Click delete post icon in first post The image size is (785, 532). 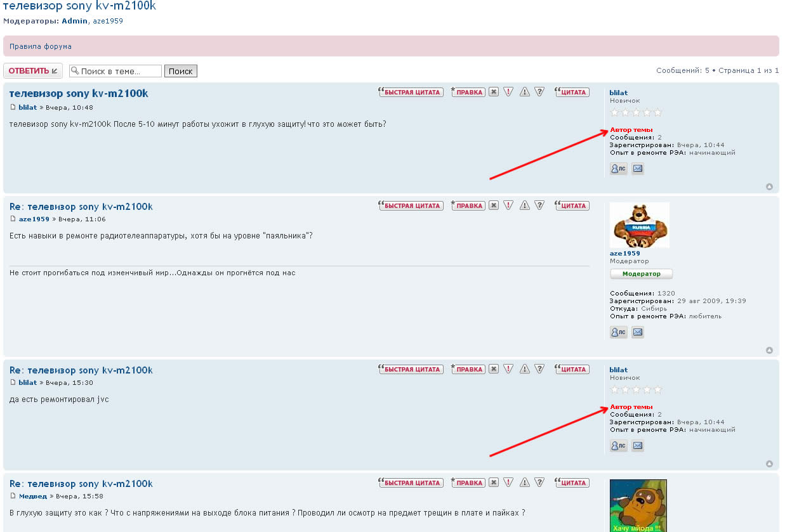tap(493, 92)
